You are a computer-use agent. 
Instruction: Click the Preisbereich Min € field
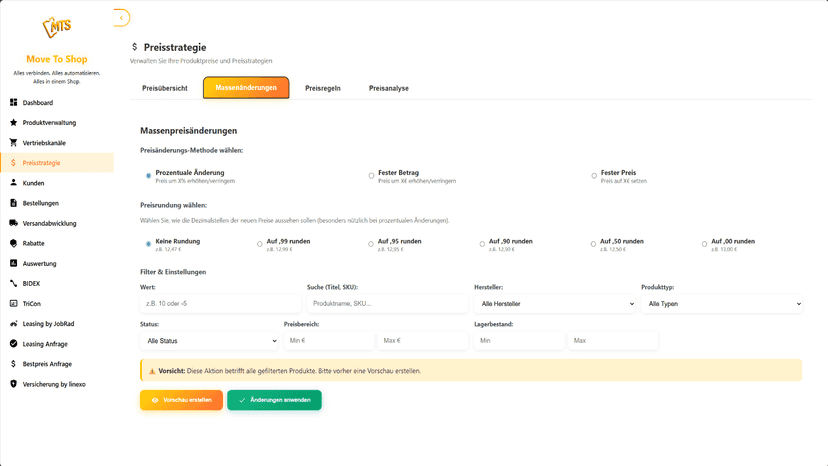click(329, 341)
